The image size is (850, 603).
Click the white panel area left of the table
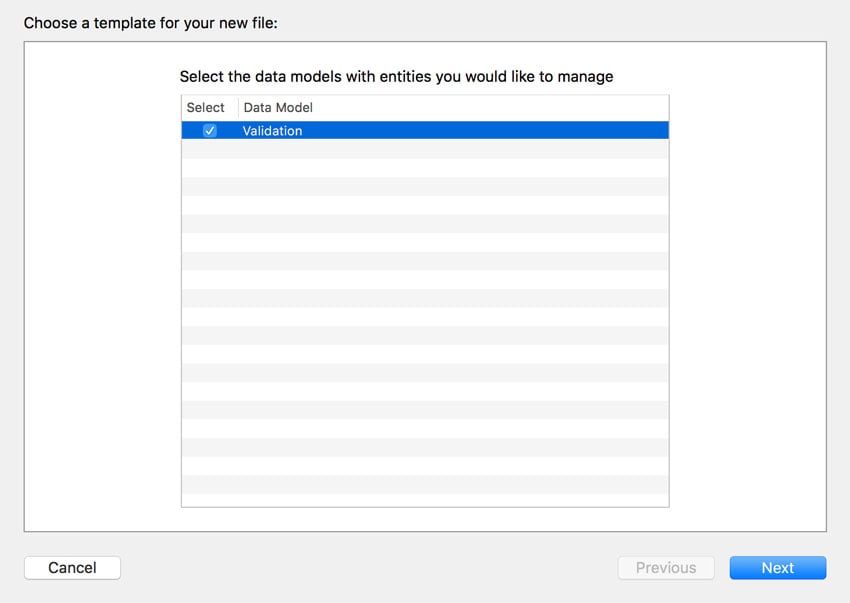tap(102, 300)
